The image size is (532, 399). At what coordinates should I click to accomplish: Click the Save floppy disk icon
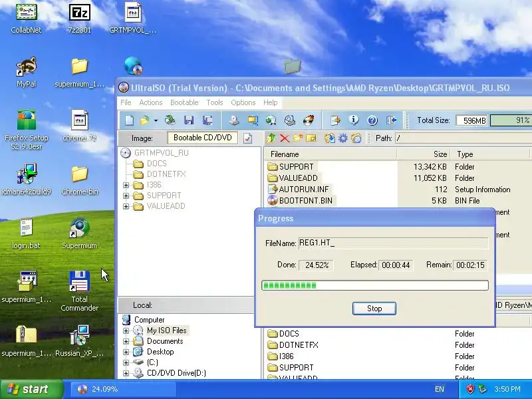click(189, 120)
